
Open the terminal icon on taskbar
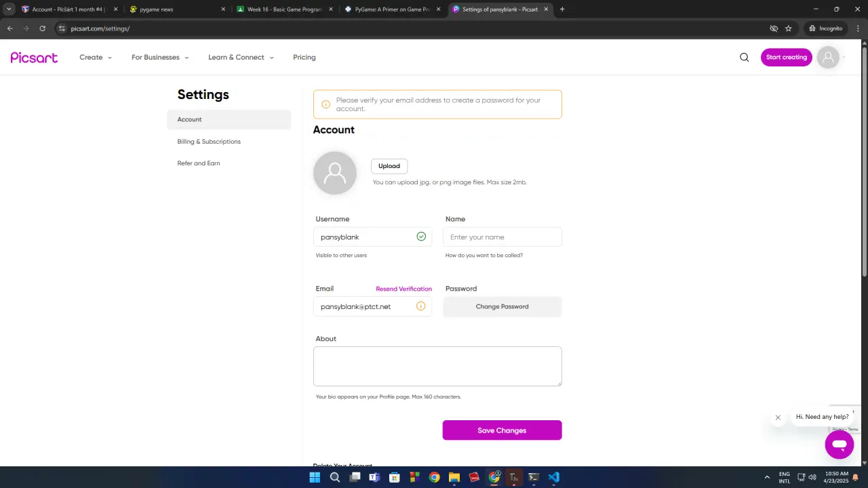point(534,477)
